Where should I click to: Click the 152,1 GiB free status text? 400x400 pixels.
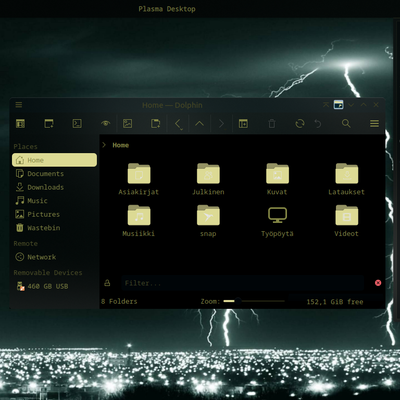pyautogui.click(x=335, y=302)
